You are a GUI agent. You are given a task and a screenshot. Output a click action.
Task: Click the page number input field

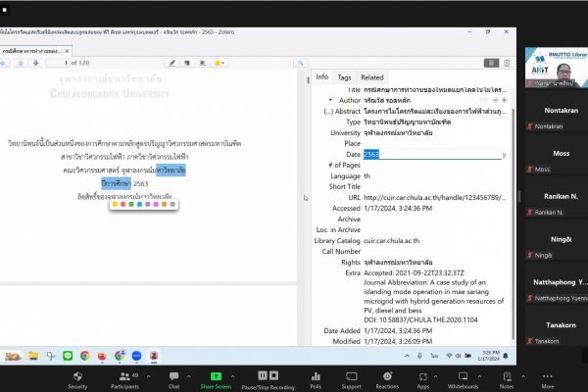coord(58,63)
